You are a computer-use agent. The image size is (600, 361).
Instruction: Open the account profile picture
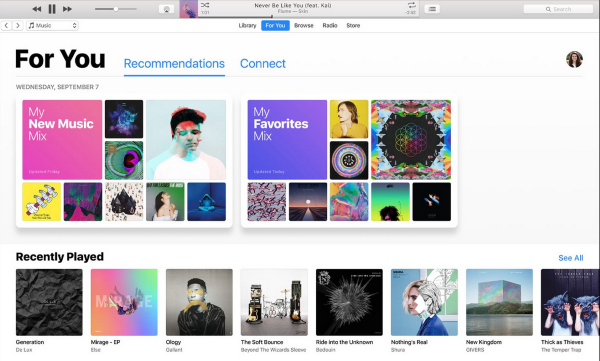[x=574, y=59]
